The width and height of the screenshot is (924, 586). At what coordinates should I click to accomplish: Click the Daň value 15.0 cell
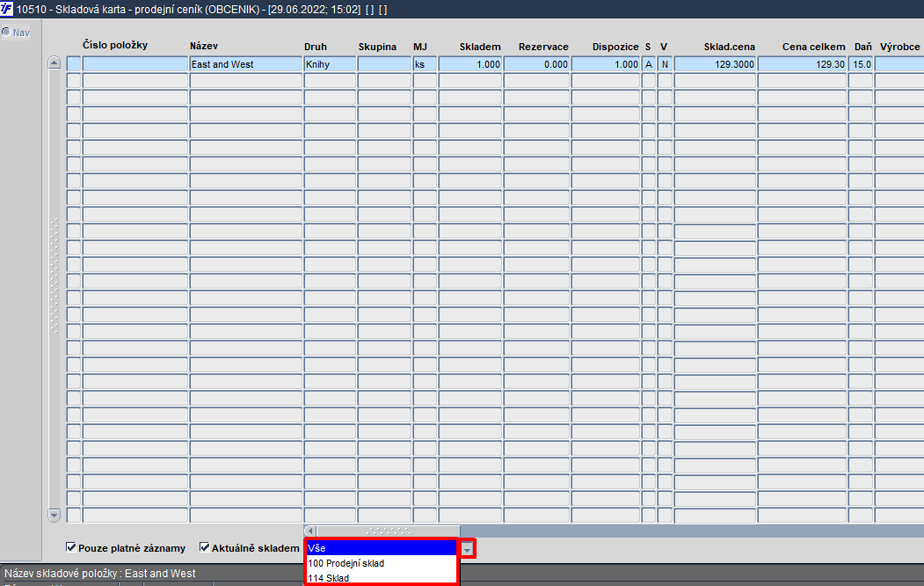click(861, 64)
